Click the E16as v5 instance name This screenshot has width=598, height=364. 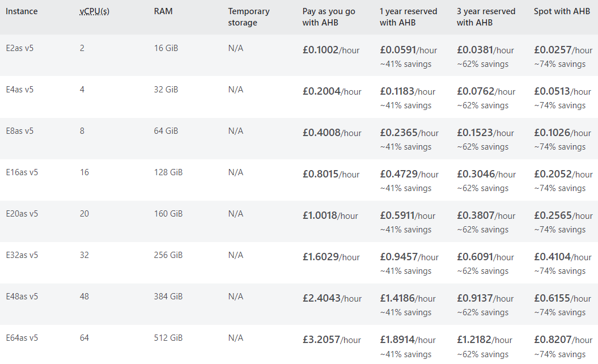[22, 172]
